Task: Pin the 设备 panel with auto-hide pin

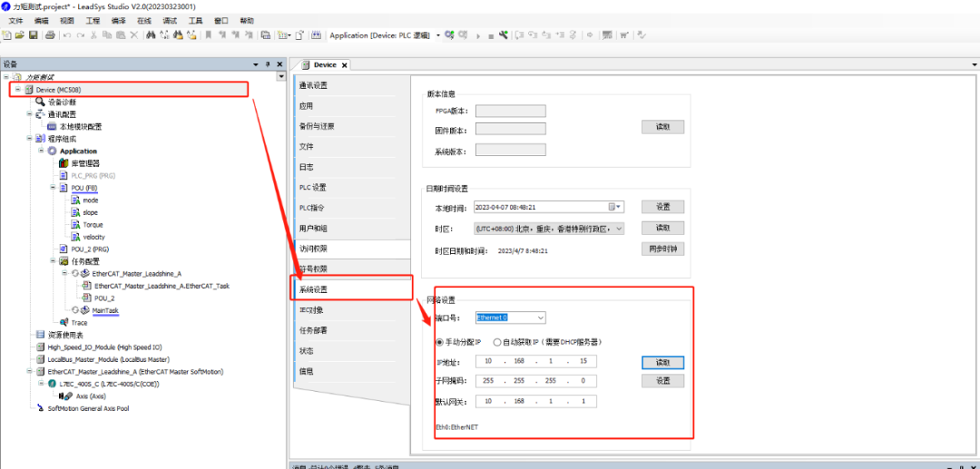Action: point(267,64)
